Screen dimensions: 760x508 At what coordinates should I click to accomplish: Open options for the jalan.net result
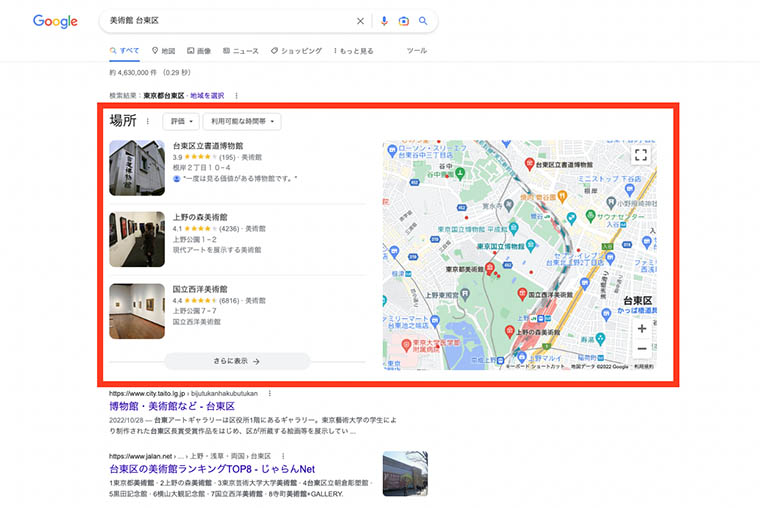click(283, 456)
